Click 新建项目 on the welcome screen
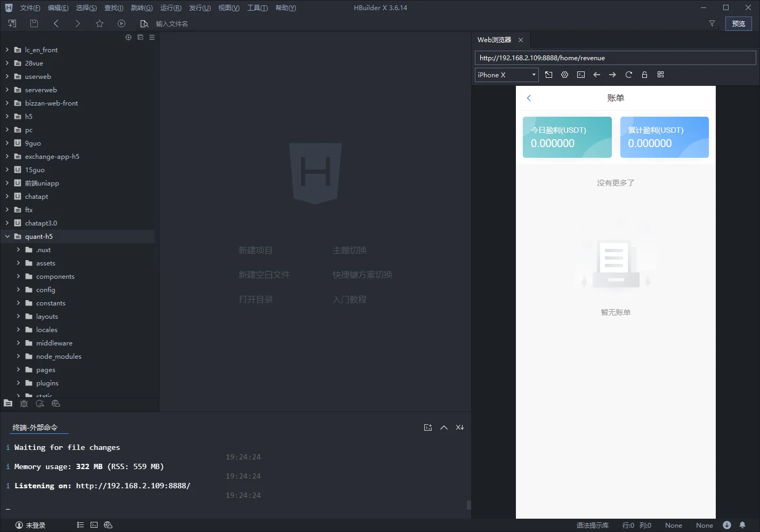This screenshot has width=760, height=532. tap(255, 250)
